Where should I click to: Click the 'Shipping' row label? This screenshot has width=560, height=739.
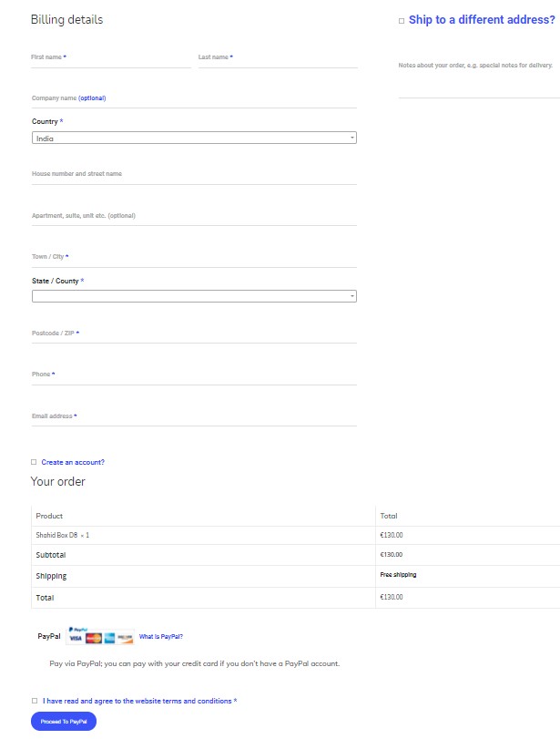[x=51, y=576]
